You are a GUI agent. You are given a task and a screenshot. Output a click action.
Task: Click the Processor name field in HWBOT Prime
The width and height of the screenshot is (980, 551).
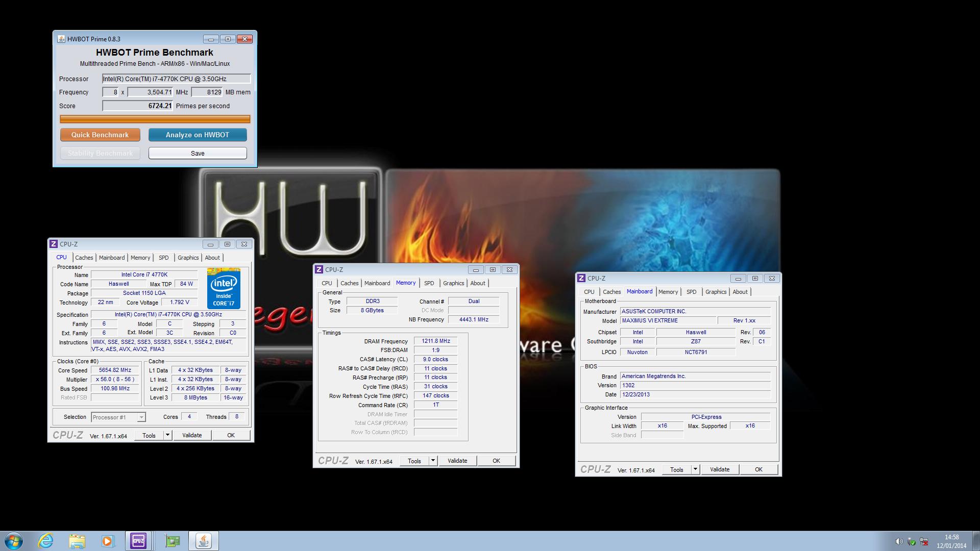pyautogui.click(x=177, y=79)
